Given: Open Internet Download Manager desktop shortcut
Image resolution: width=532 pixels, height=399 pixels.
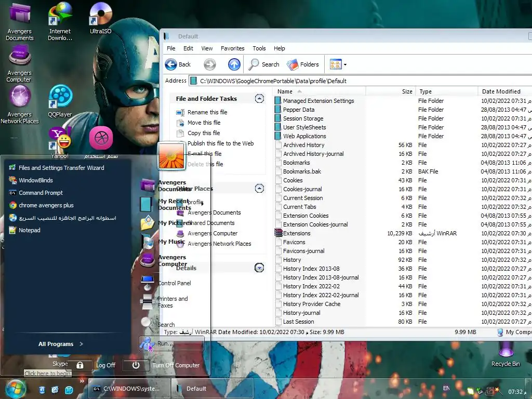Looking at the screenshot, I should [60, 21].
